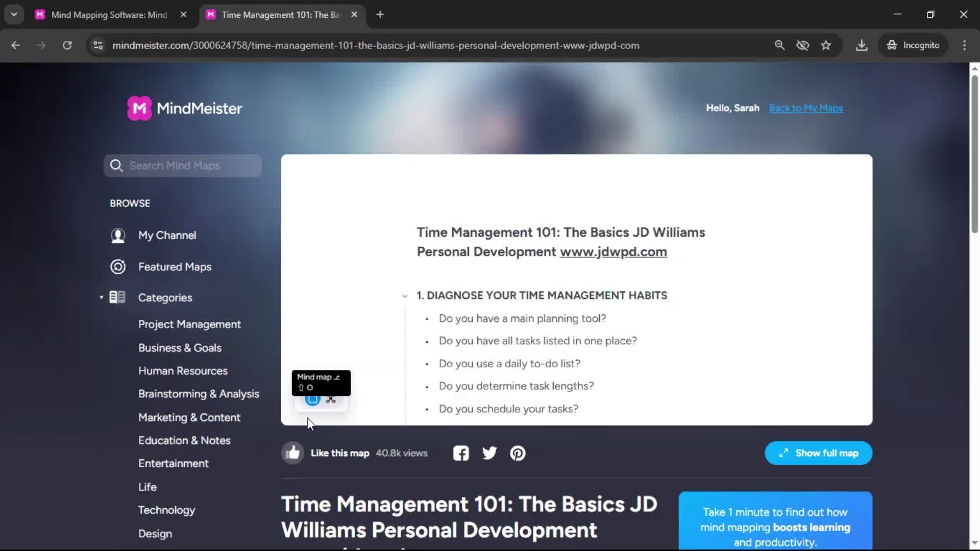Viewport: 980px width, 551px height.
Task: Click the Back to My Maps link
Action: click(806, 108)
